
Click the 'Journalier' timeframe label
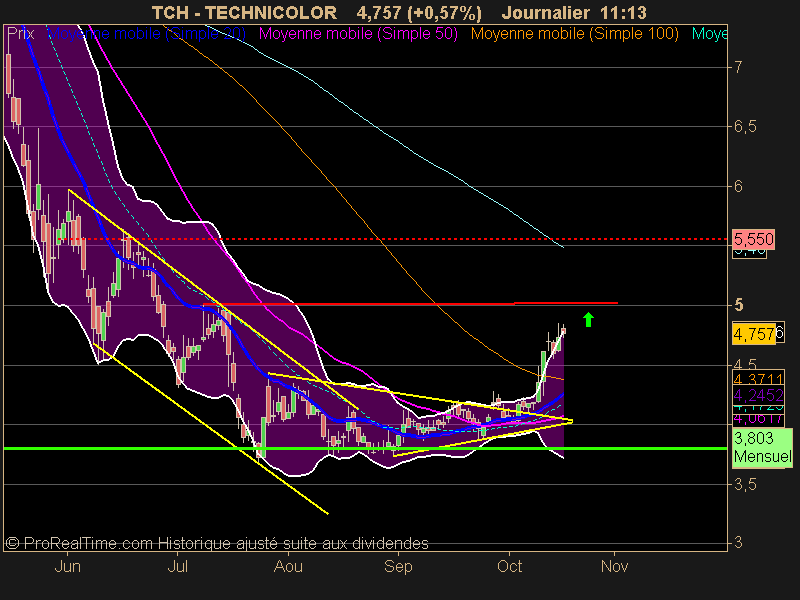pyautogui.click(x=546, y=12)
